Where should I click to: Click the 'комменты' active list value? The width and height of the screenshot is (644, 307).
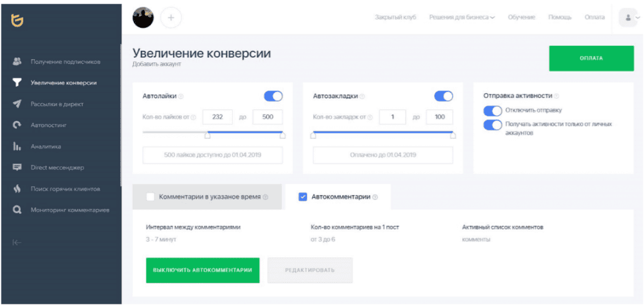coord(476,239)
